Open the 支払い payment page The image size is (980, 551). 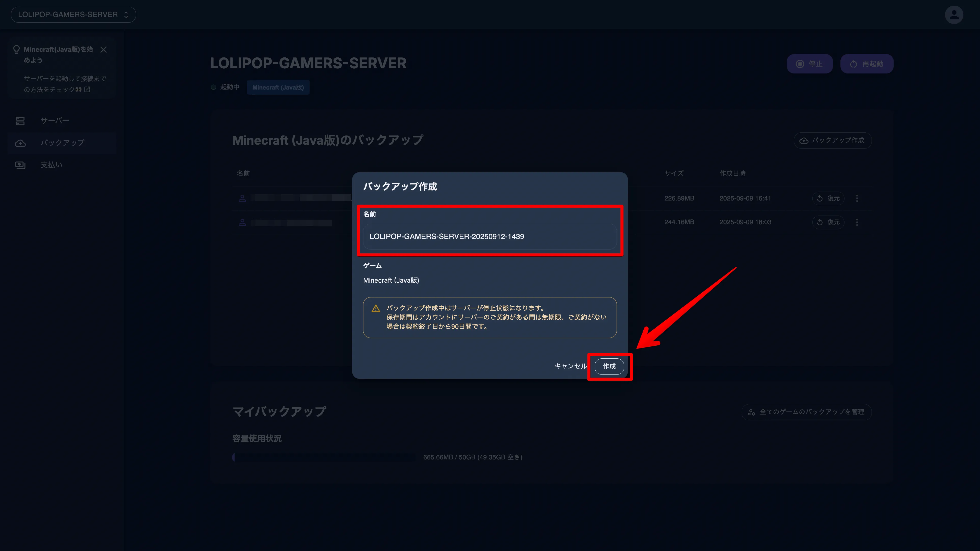click(x=51, y=165)
